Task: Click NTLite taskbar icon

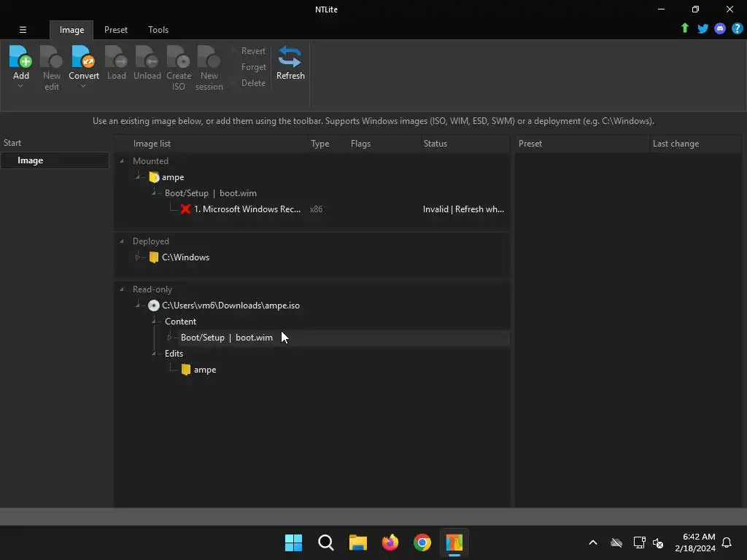Action: pyautogui.click(x=454, y=542)
